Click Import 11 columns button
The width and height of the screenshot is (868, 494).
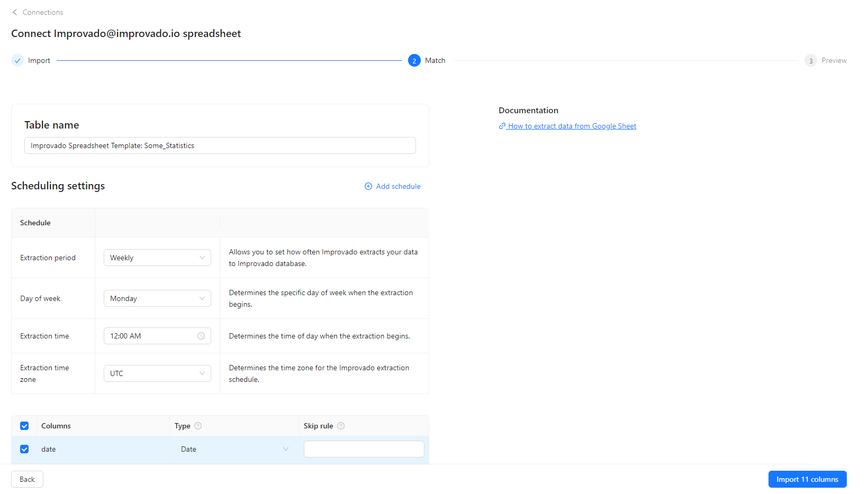(x=808, y=479)
